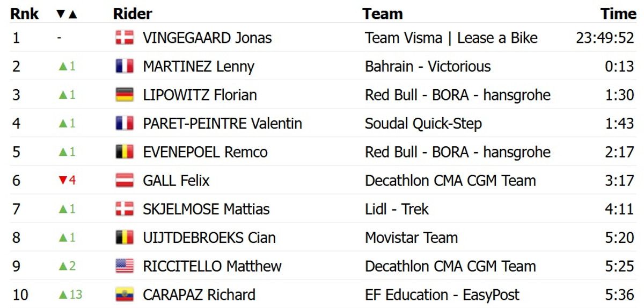Click the French flag beside Martinez

coord(125,67)
